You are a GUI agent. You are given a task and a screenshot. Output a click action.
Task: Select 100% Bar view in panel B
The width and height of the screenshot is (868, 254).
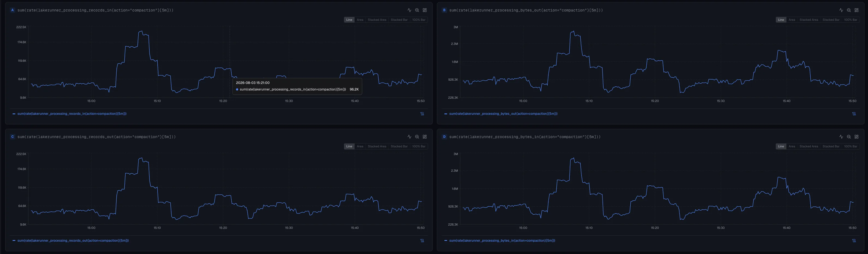tap(851, 20)
